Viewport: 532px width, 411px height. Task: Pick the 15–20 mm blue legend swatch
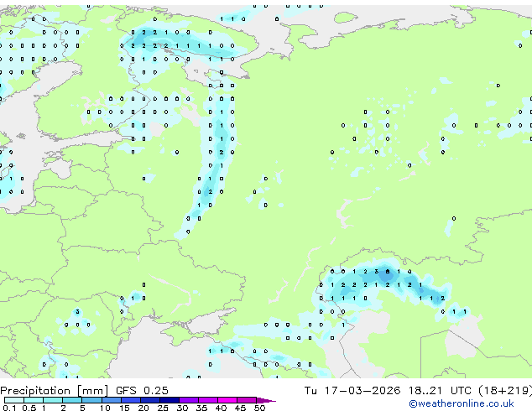pyautogui.click(x=130, y=400)
